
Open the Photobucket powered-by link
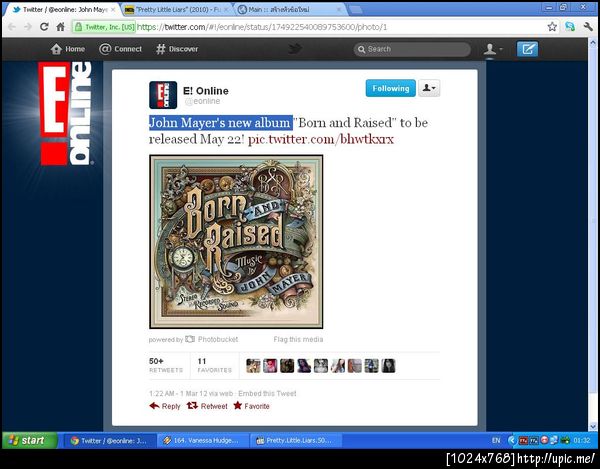click(212, 339)
